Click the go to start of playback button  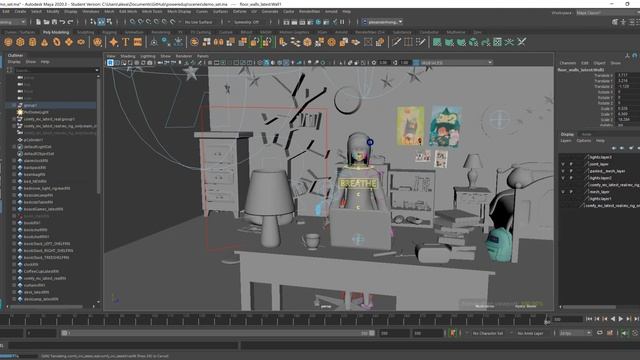[589, 319]
